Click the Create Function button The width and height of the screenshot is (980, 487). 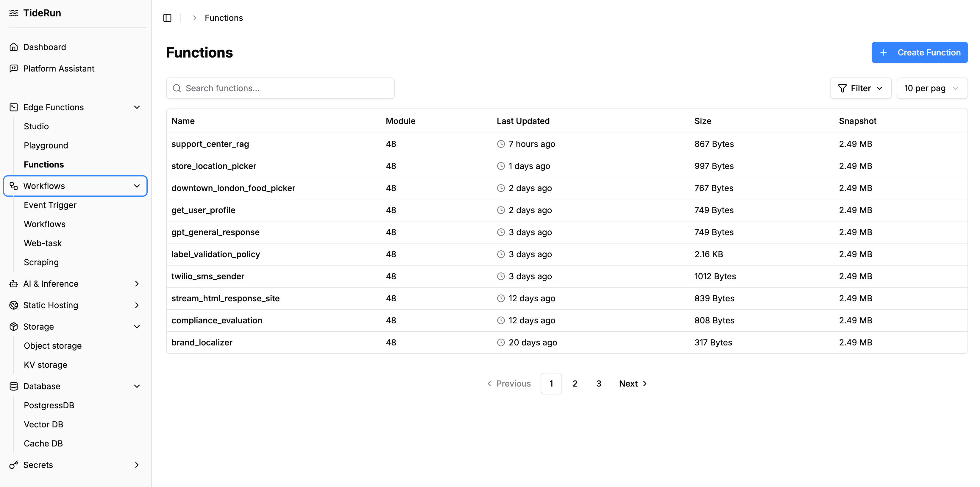(x=920, y=52)
